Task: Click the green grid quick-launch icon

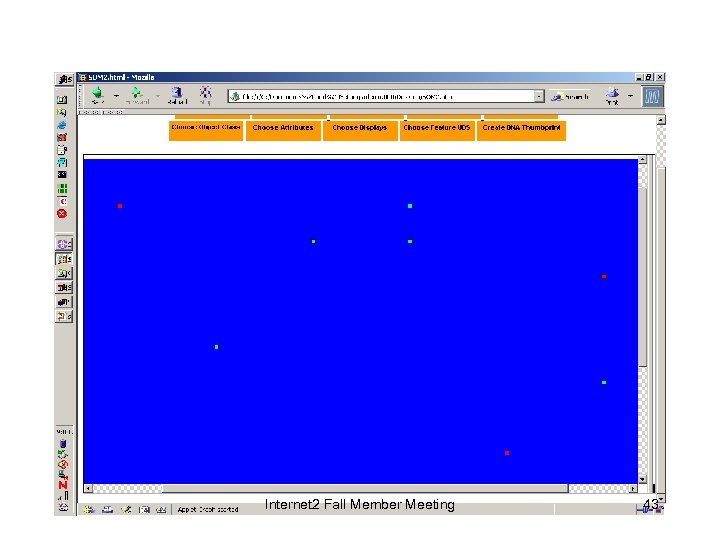Action: click(x=62, y=188)
